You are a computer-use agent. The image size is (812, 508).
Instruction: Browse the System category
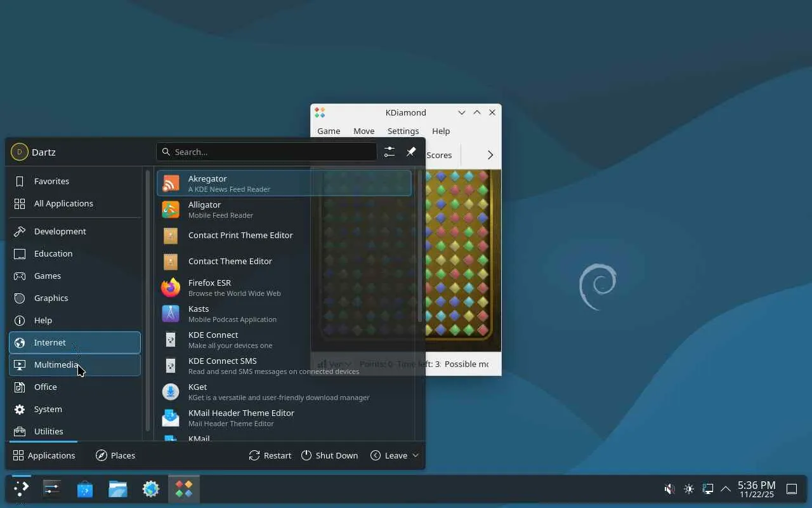(75, 409)
